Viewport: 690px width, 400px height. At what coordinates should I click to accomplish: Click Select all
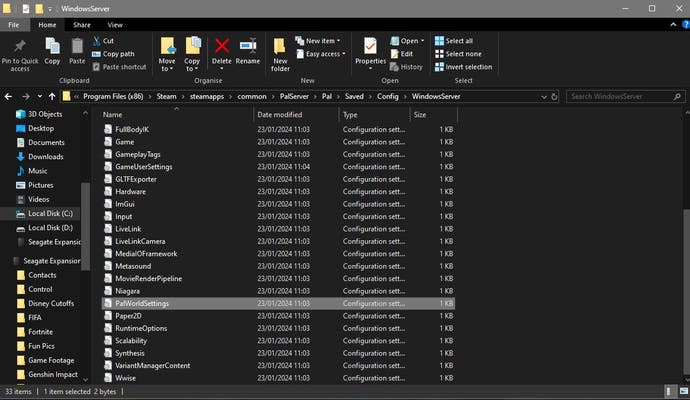(x=454, y=41)
